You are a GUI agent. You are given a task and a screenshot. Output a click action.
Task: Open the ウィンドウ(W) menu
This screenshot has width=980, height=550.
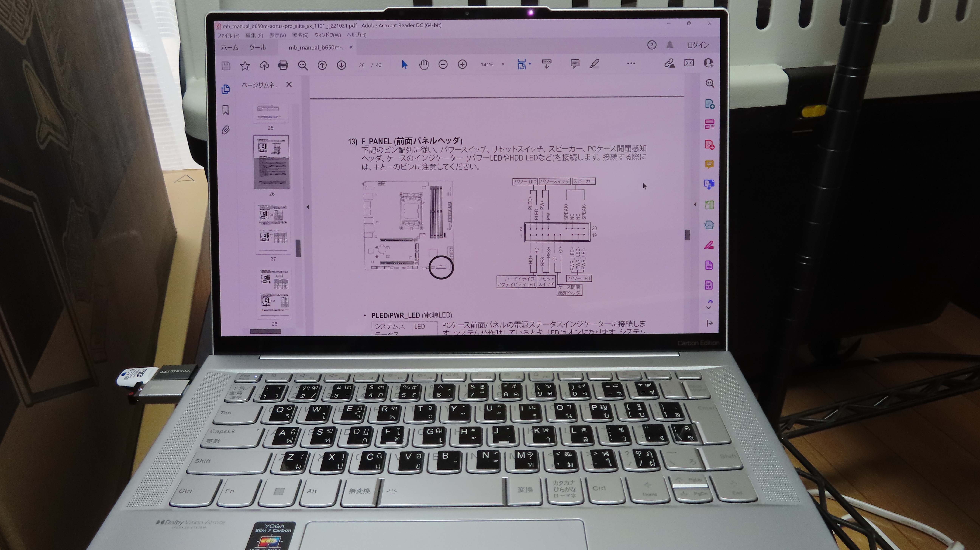coord(328,35)
